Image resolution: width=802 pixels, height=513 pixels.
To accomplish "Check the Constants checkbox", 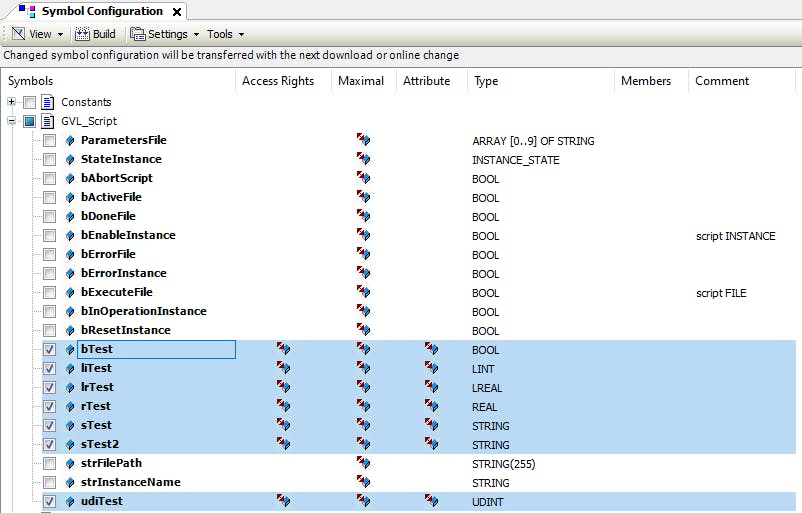I will pyautogui.click(x=30, y=102).
